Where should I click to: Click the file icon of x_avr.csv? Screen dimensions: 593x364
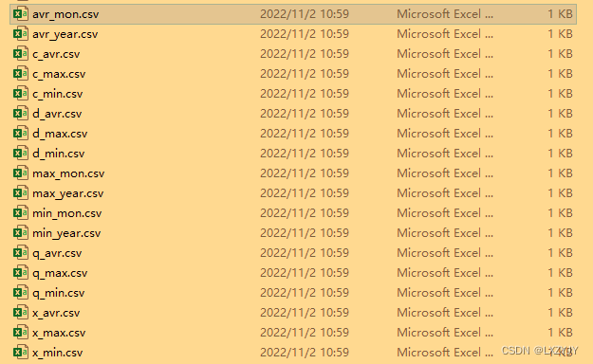[21, 313]
